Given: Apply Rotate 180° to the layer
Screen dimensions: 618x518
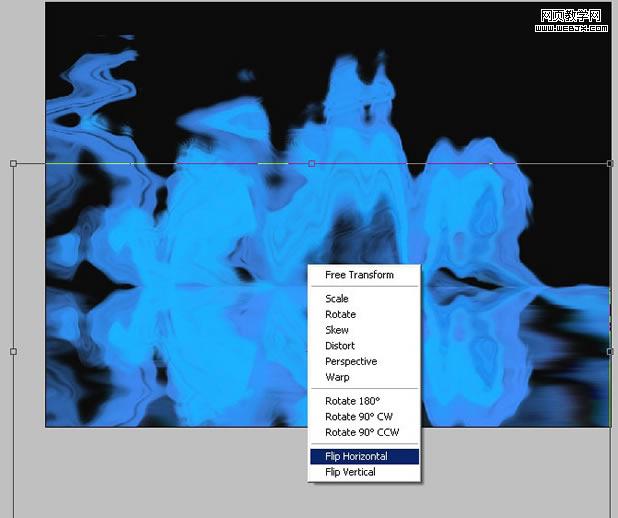Looking at the screenshot, I should click(364, 401).
